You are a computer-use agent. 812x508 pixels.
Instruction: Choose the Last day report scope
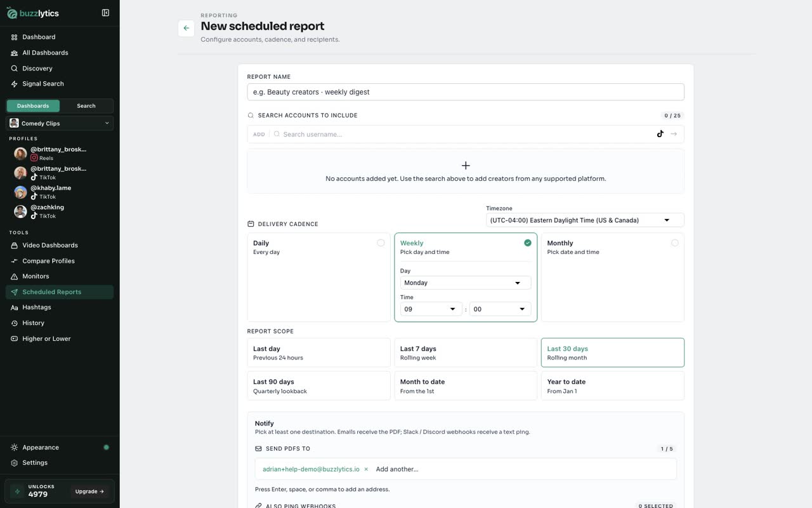point(319,352)
